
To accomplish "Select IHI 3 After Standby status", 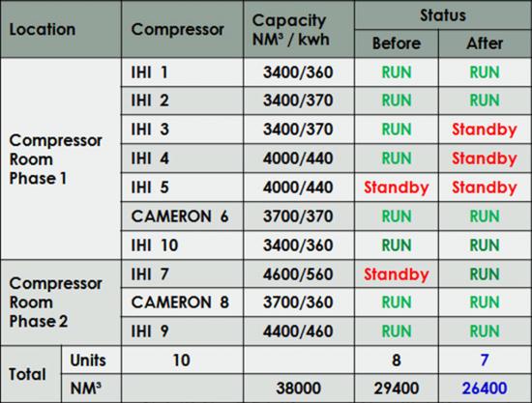I will (x=485, y=130).
